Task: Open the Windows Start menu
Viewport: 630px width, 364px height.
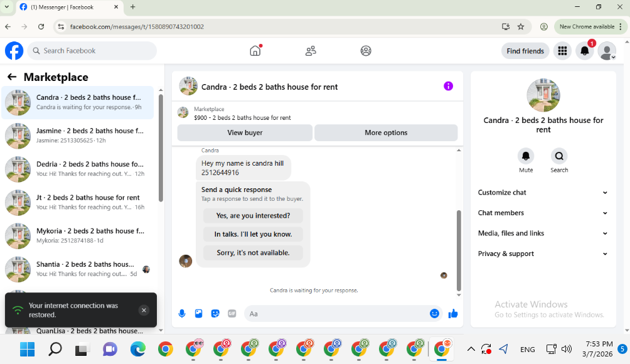Action: [x=28, y=349]
